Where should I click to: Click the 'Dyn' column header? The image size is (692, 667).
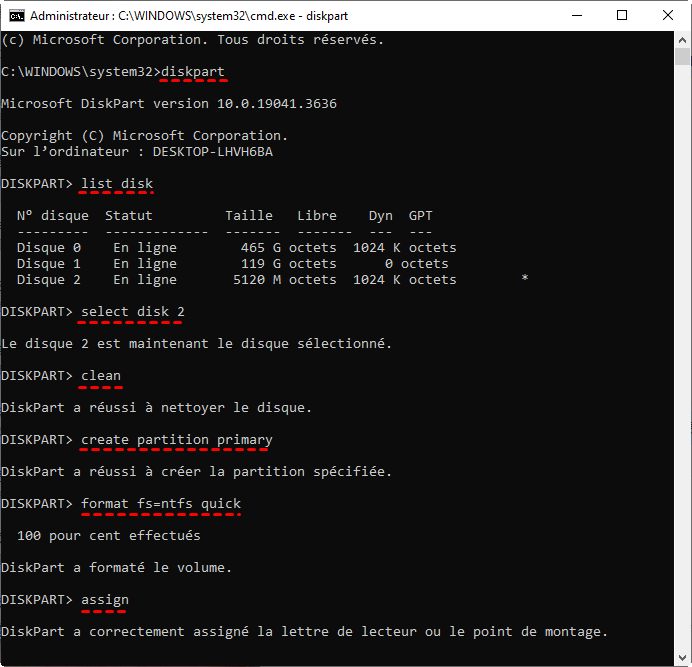[x=381, y=216]
